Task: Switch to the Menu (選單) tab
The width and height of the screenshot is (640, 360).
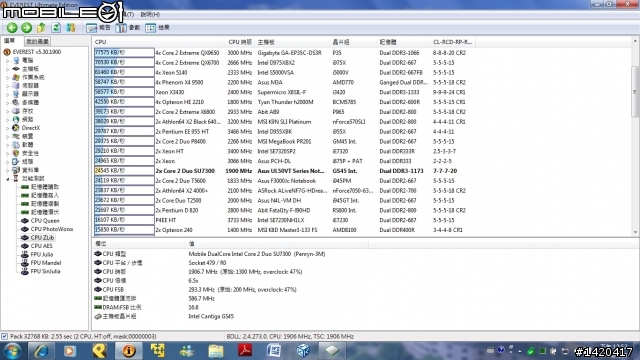Action: click(x=11, y=41)
